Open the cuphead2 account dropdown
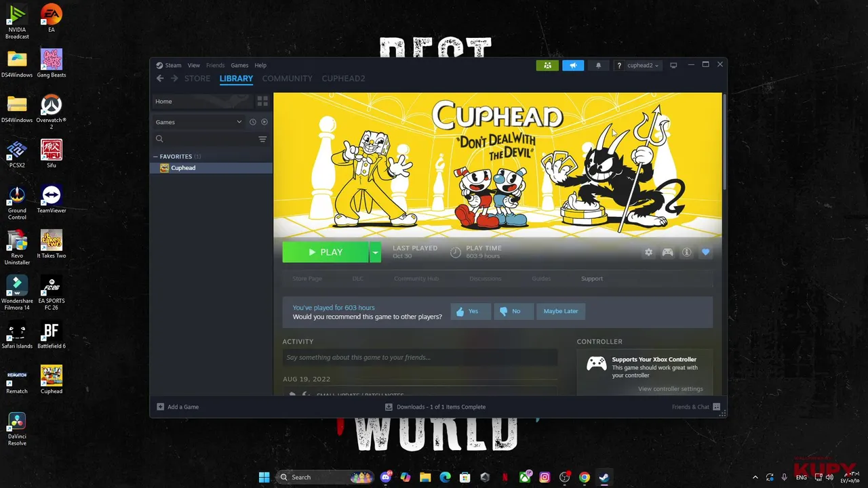868x488 pixels. coord(643,66)
